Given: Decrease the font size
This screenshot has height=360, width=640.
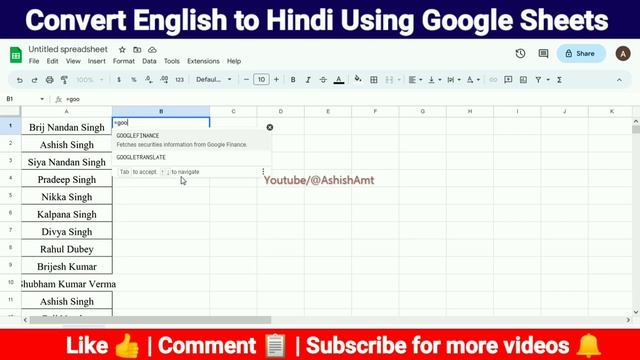Looking at the screenshot, I should tap(246, 80).
